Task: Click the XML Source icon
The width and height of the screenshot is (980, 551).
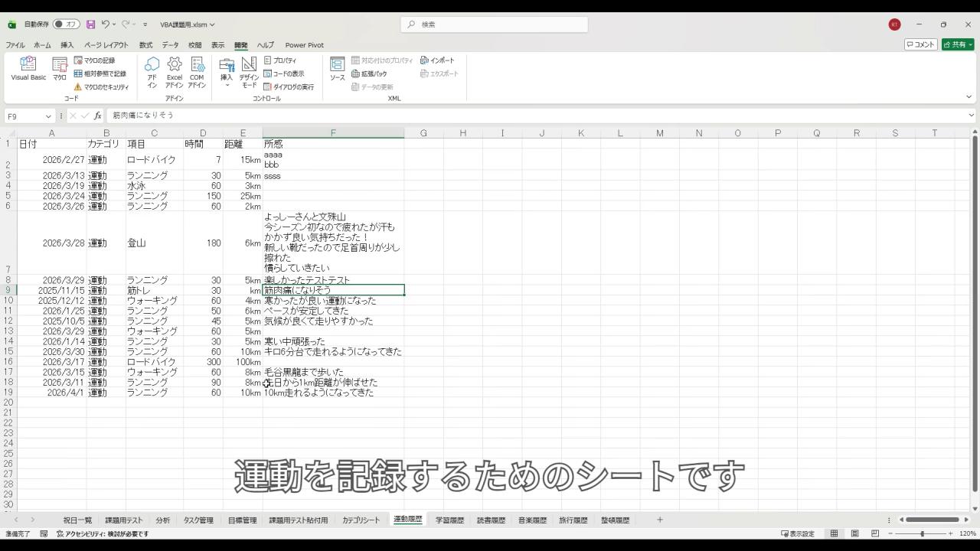Action: pos(337,69)
